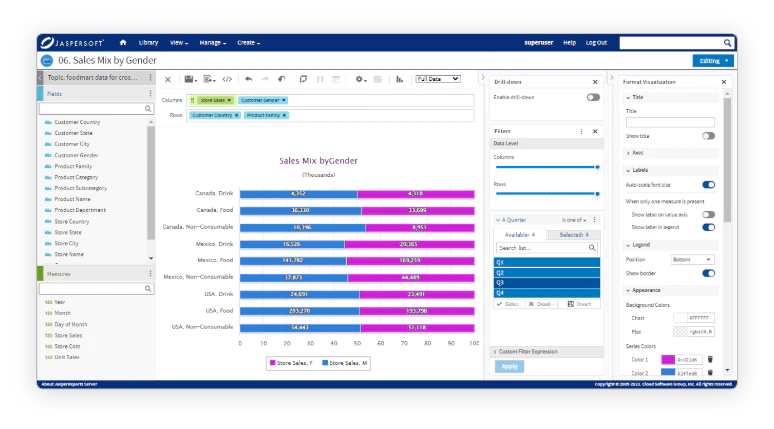Show the embed code icon

pos(227,79)
